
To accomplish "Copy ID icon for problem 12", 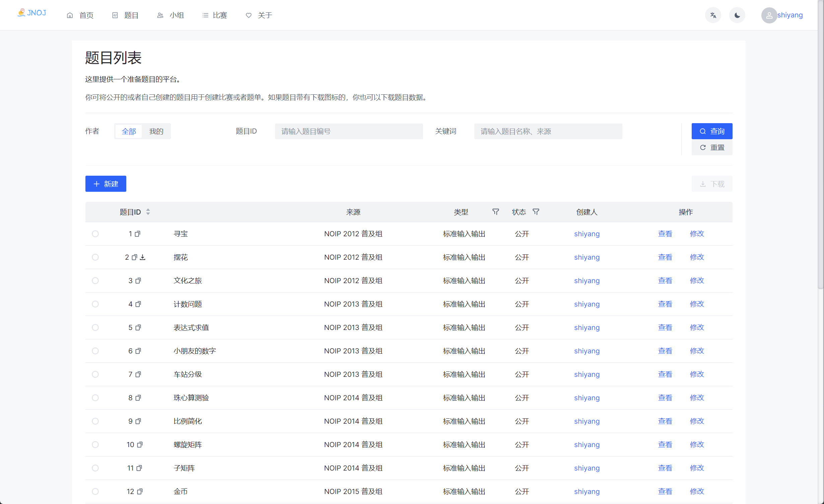I will pyautogui.click(x=140, y=491).
